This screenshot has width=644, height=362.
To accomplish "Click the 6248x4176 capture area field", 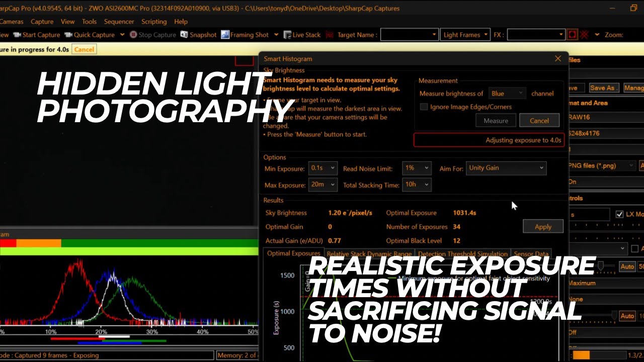I will coord(606,133).
